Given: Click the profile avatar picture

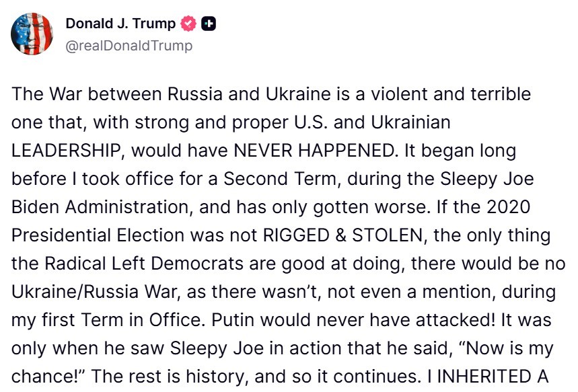Looking at the screenshot, I should (x=32, y=34).
